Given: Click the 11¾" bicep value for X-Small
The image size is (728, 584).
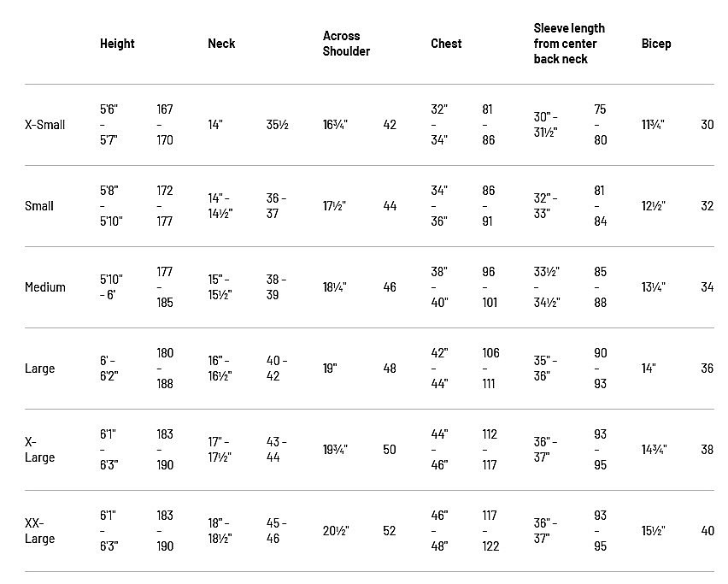Looking at the screenshot, I should pos(653,125).
